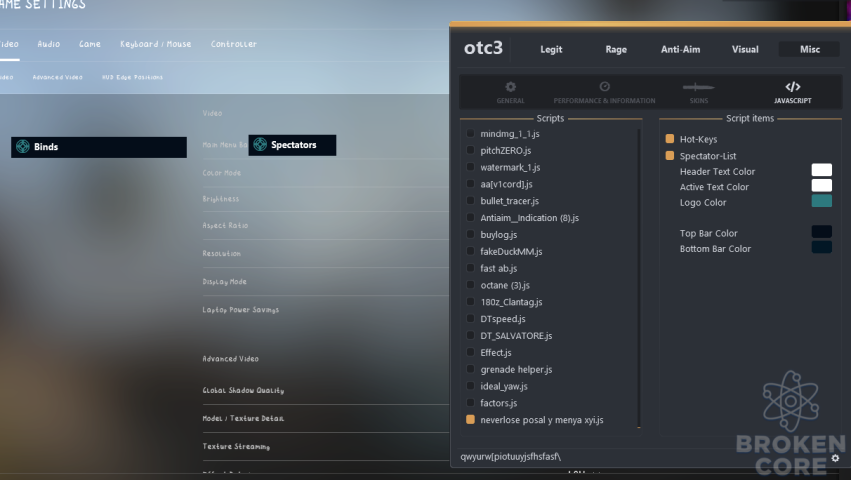Open the Logo Color teal swatch
The width and height of the screenshot is (851, 480).
pyautogui.click(x=822, y=201)
